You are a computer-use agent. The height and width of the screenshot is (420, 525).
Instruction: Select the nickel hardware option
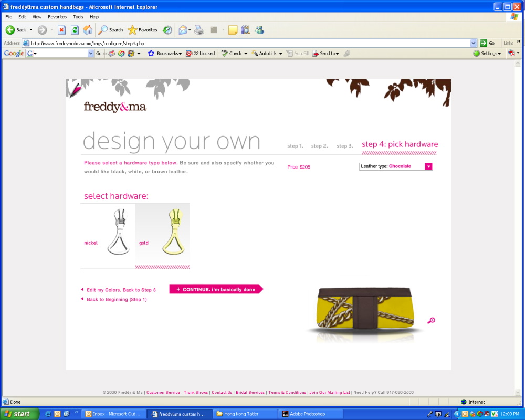point(108,236)
